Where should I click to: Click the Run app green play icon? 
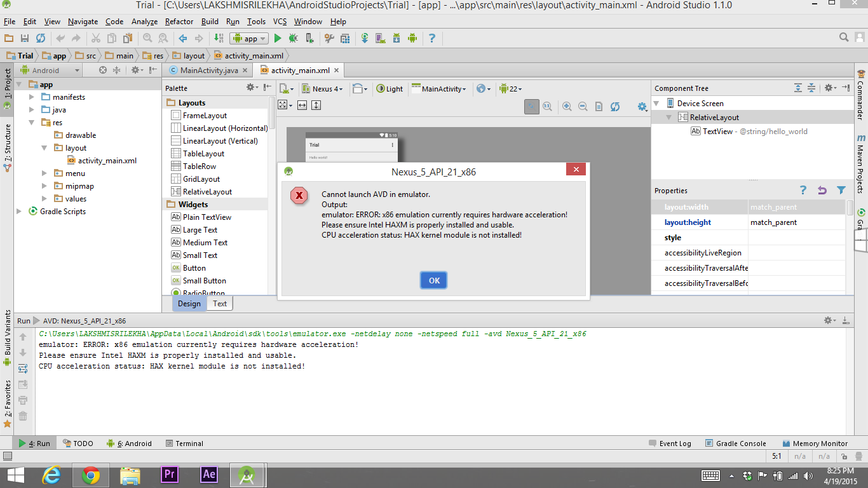[x=278, y=38]
